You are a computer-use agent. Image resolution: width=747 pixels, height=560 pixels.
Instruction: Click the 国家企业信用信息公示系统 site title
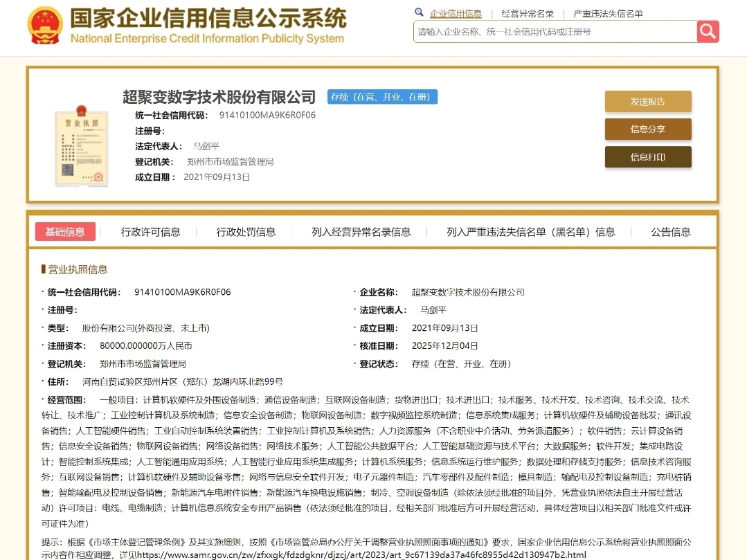coord(208,19)
